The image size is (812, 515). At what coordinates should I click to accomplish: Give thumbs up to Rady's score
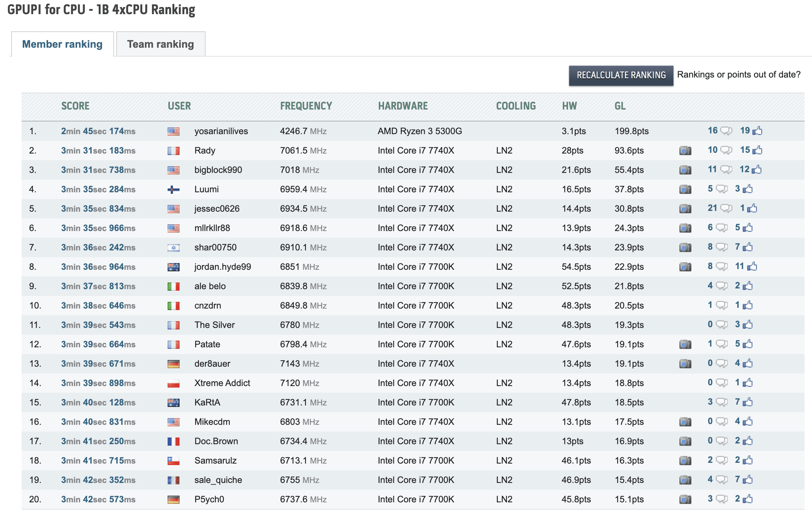[757, 150]
